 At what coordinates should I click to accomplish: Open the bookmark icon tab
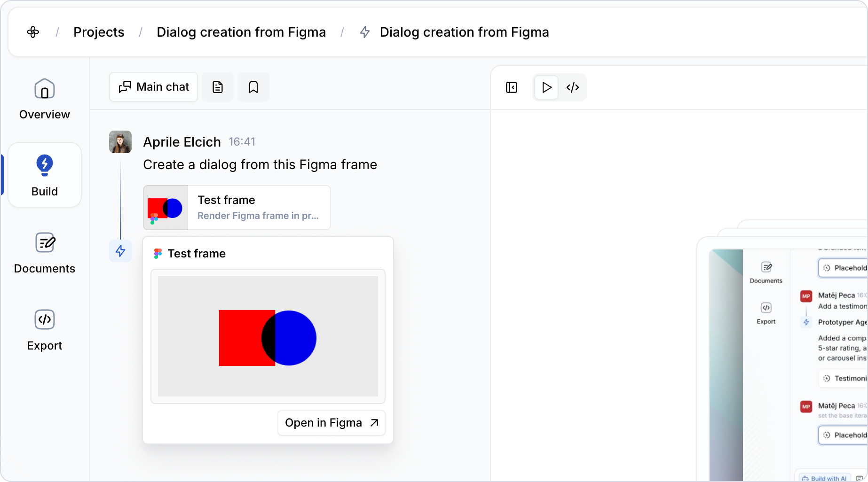pos(253,87)
